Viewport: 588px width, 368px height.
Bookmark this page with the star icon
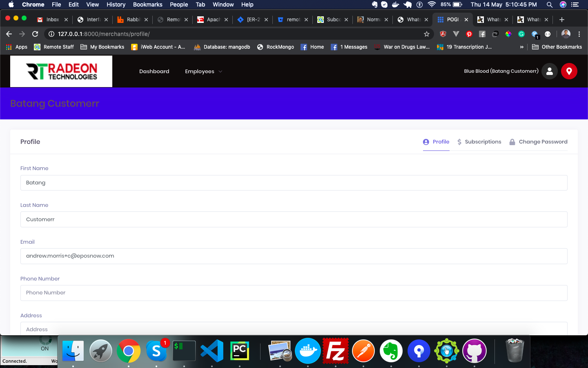[x=427, y=34]
